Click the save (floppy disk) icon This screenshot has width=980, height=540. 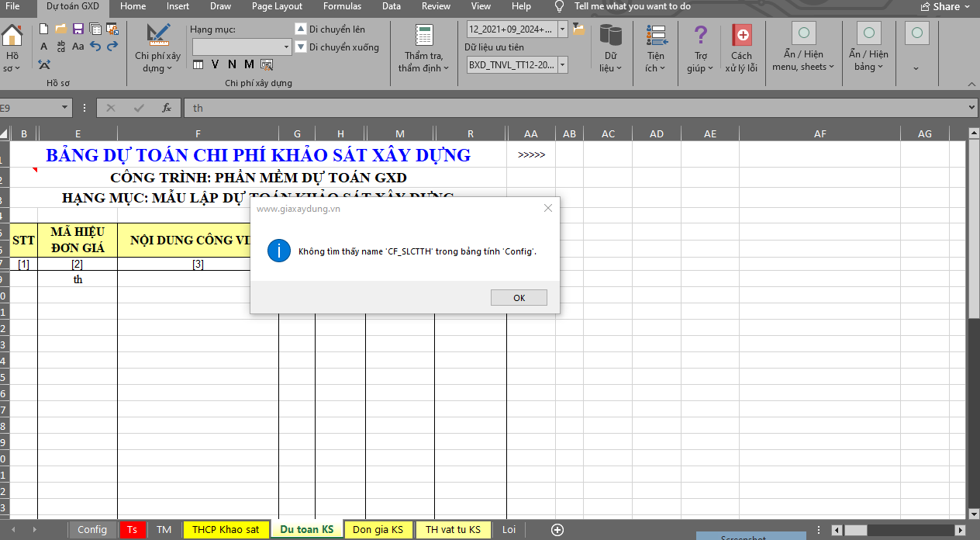[78, 29]
